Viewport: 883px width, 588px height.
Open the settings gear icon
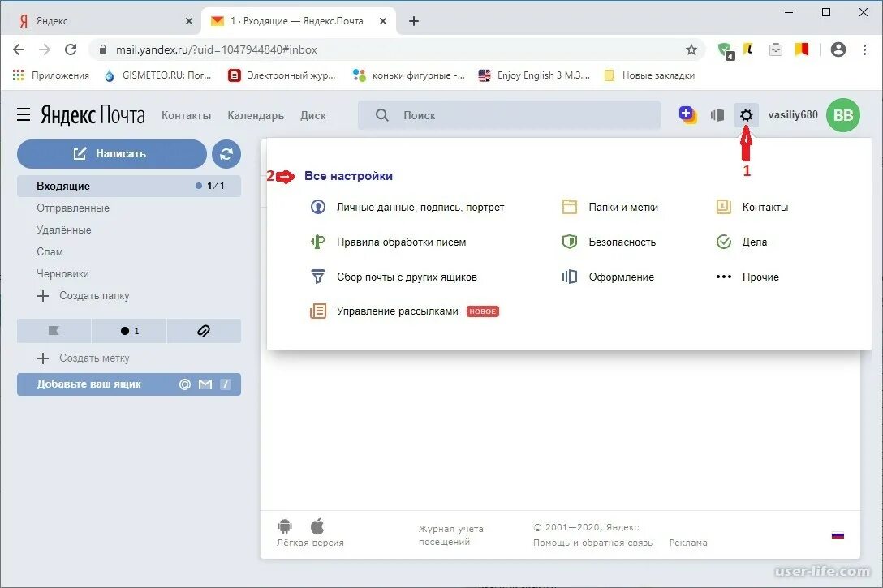click(x=746, y=115)
